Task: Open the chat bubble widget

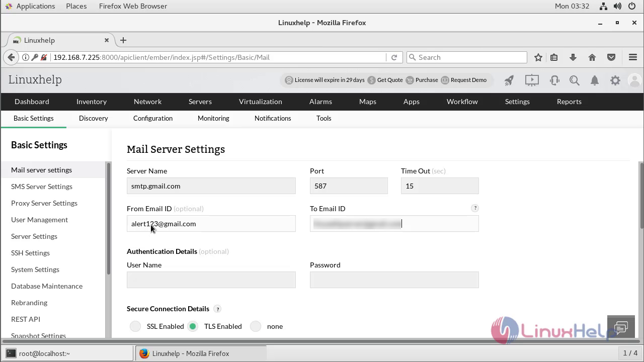Action: tap(621, 328)
